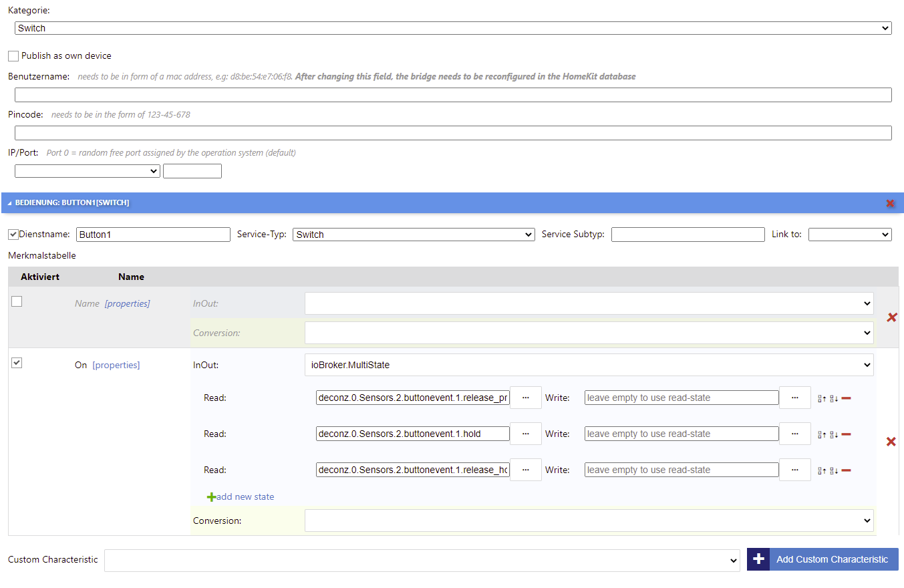Browse write state for release_hold row
904x588 pixels.
pyautogui.click(x=795, y=470)
